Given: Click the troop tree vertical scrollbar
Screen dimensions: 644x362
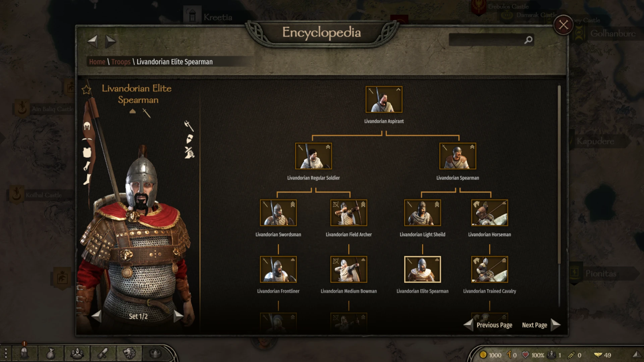Looking at the screenshot, I should click(559, 174).
